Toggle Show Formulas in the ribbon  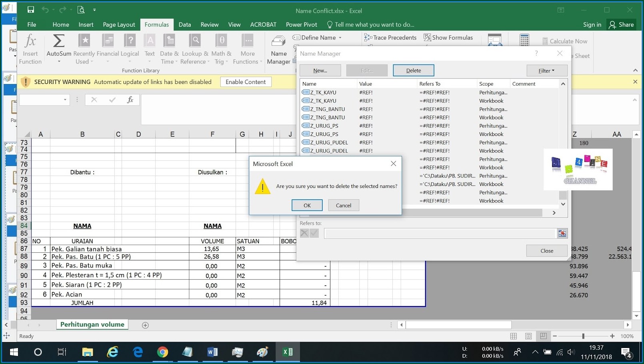[448, 38]
